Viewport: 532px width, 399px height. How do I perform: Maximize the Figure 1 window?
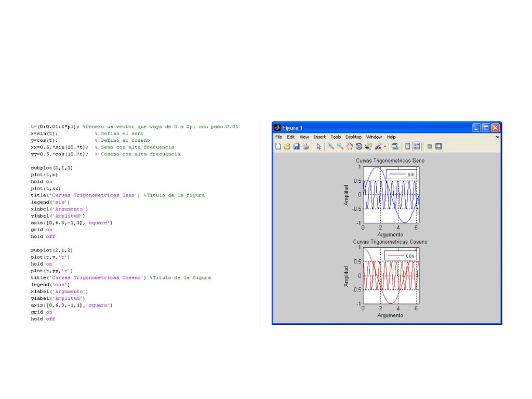486,128
